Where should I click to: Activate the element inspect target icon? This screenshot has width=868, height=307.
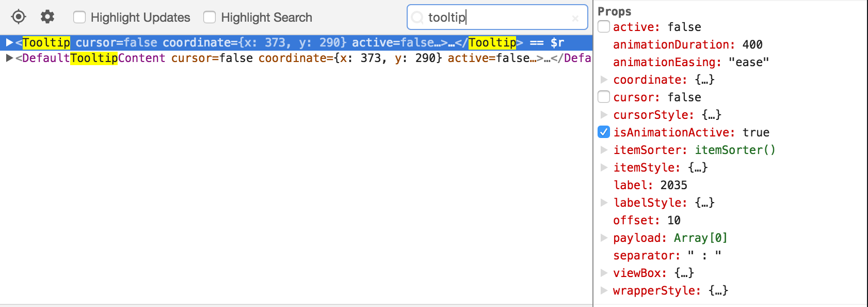click(19, 17)
